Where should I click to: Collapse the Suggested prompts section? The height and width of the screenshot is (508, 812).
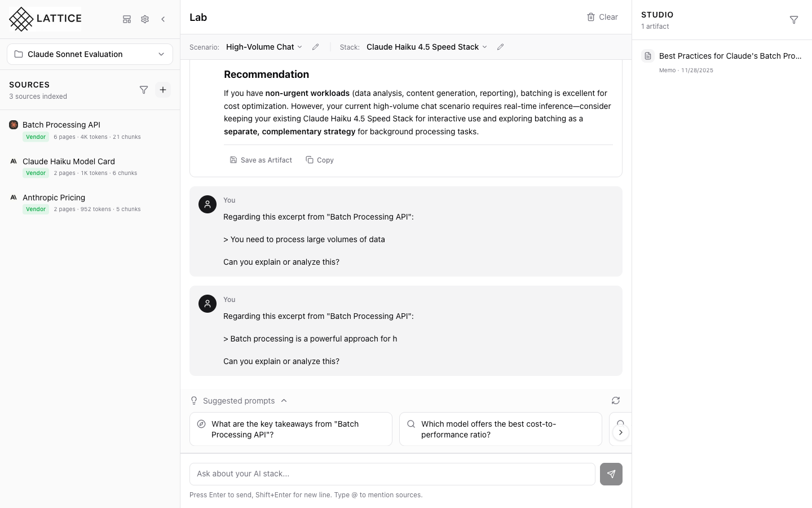click(284, 400)
